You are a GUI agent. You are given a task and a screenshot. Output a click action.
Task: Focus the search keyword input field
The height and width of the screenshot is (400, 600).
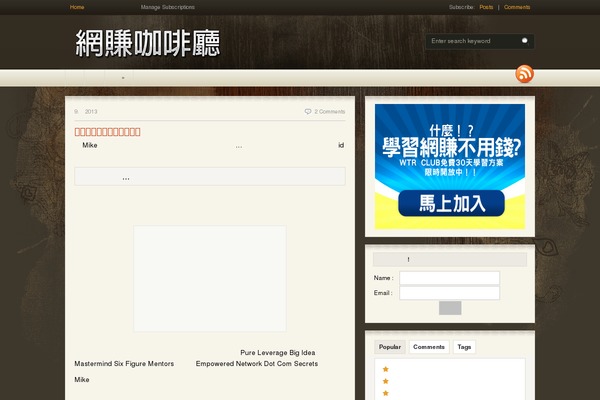[473, 41]
